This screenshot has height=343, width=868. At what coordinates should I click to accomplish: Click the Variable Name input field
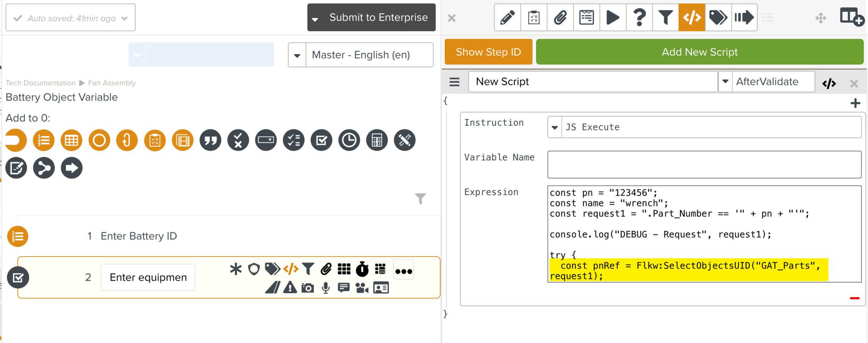click(x=704, y=164)
